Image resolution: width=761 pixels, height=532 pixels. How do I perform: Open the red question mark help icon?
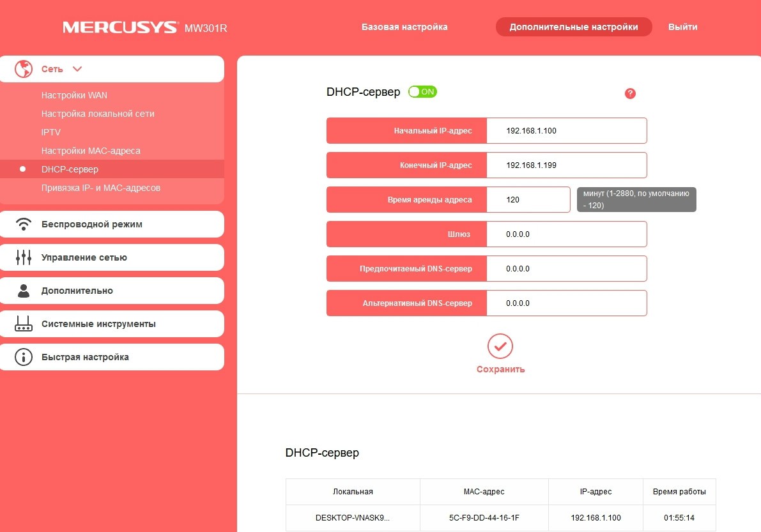tap(630, 94)
